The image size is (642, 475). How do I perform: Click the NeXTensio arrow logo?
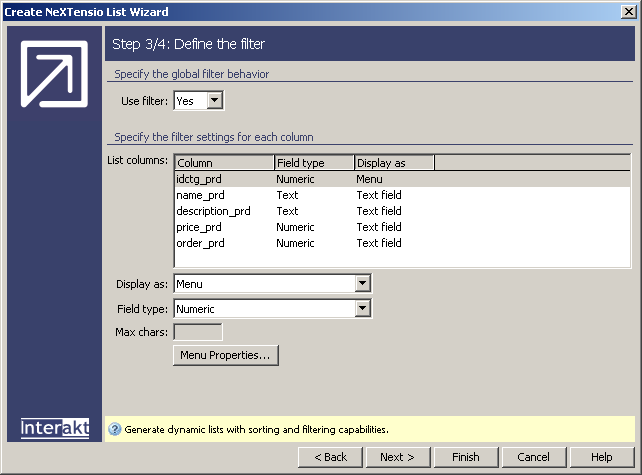click(55, 74)
